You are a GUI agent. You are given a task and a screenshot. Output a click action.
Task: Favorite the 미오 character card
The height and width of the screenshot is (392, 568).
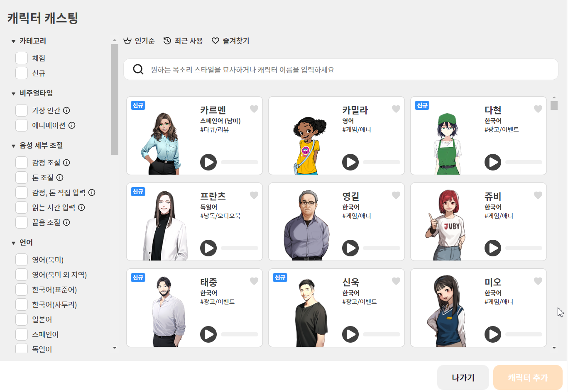[x=538, y=281]
